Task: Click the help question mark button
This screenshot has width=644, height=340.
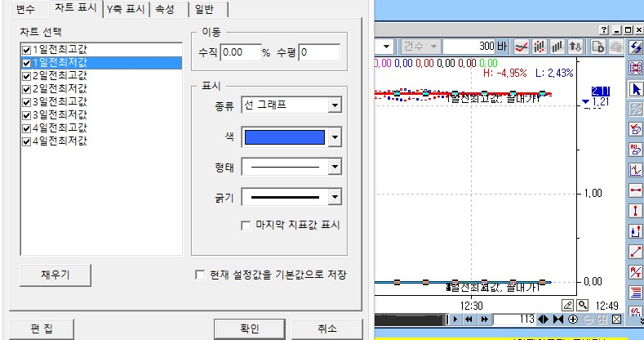Action: click(605, 29)
